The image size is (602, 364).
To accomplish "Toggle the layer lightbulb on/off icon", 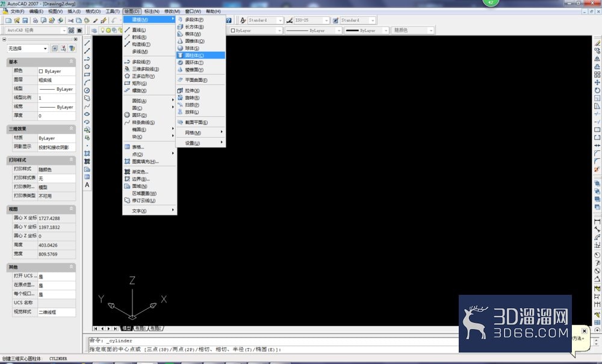I will point(102,30).
